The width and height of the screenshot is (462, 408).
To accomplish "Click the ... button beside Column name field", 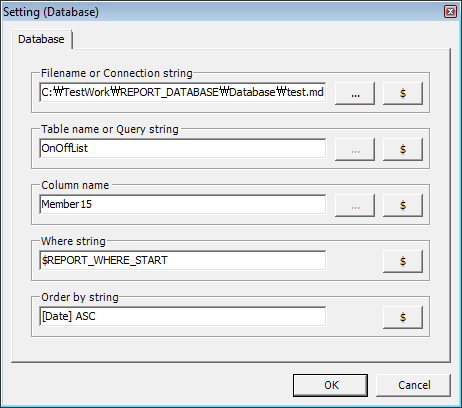I will click(355, 205).
